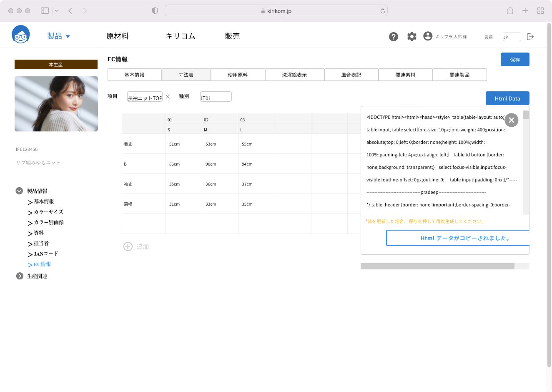The width and height of the screenshot is (552, 392).
Task: Switch to the 使用原料 tab
Action: point(238,75)
